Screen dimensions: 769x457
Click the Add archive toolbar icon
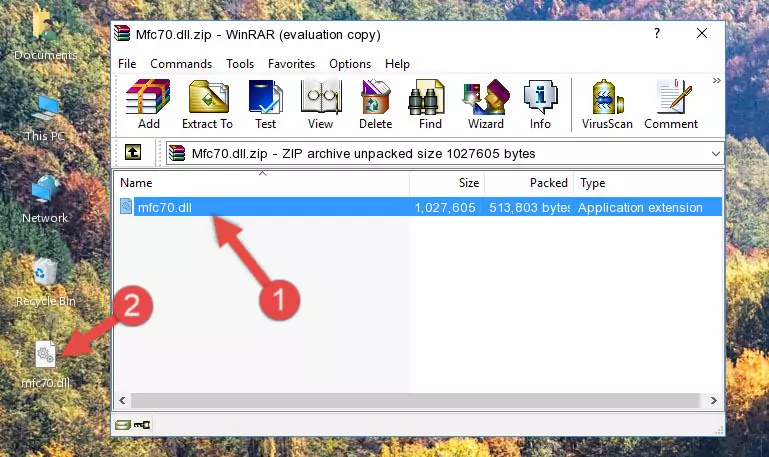point(148,104)
